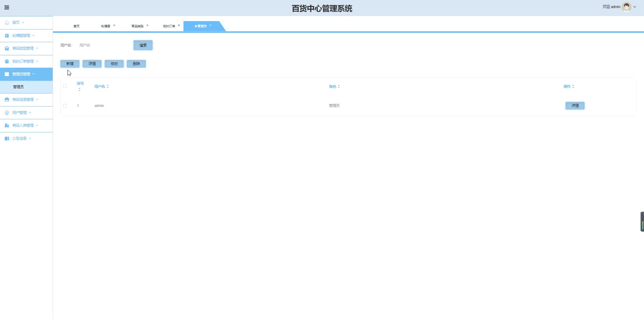The height and width of the screenshot is (319, 644).
Task: Expand 公告信息 using its chevron
Action: pos(30,138)
